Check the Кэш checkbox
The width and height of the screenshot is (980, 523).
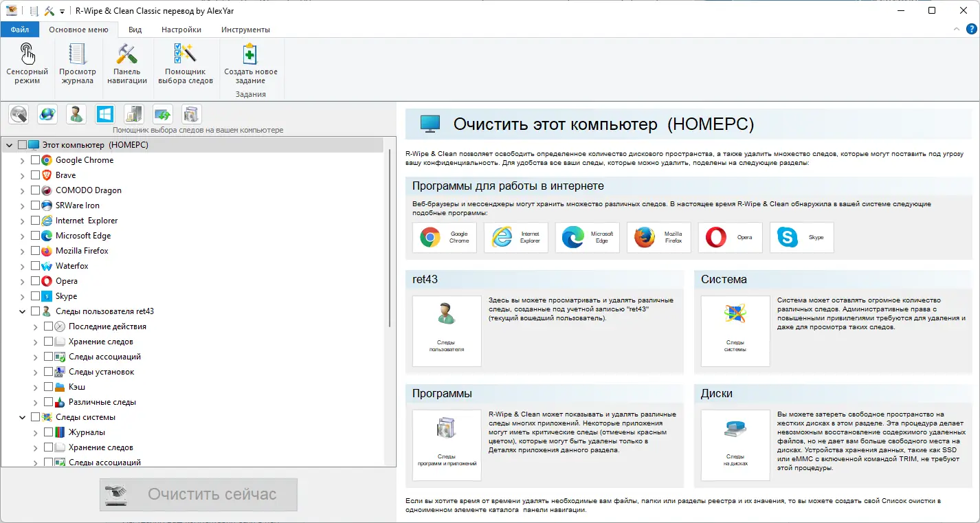[x=48, y=387]
